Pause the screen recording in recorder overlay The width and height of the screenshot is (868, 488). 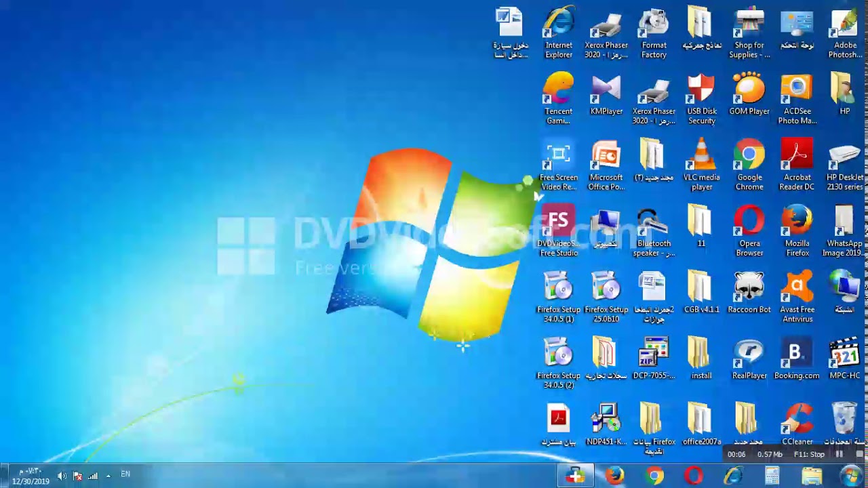[x=840, y=454]
